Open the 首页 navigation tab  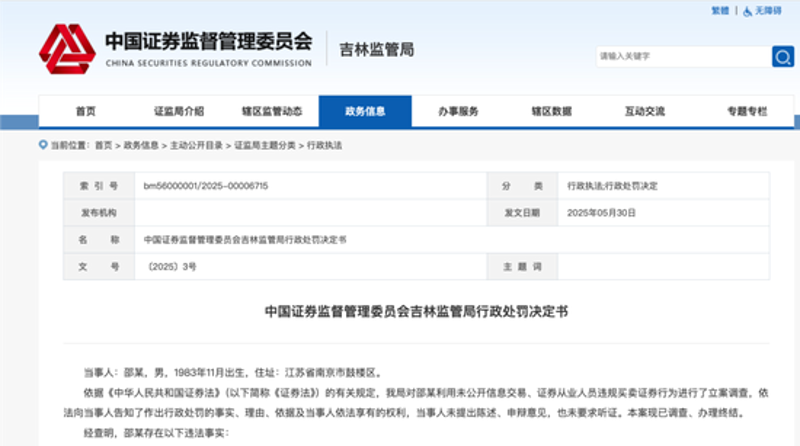click(86, 111)
